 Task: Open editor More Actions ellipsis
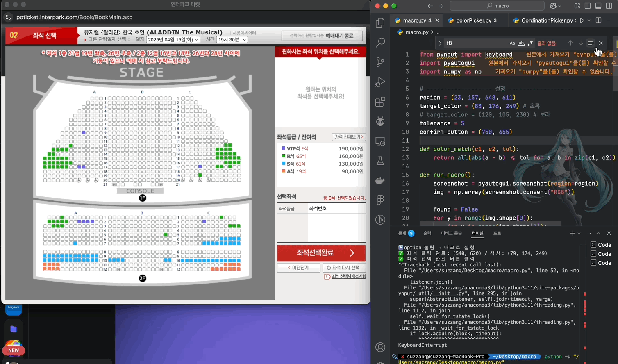tap(609, 20)
